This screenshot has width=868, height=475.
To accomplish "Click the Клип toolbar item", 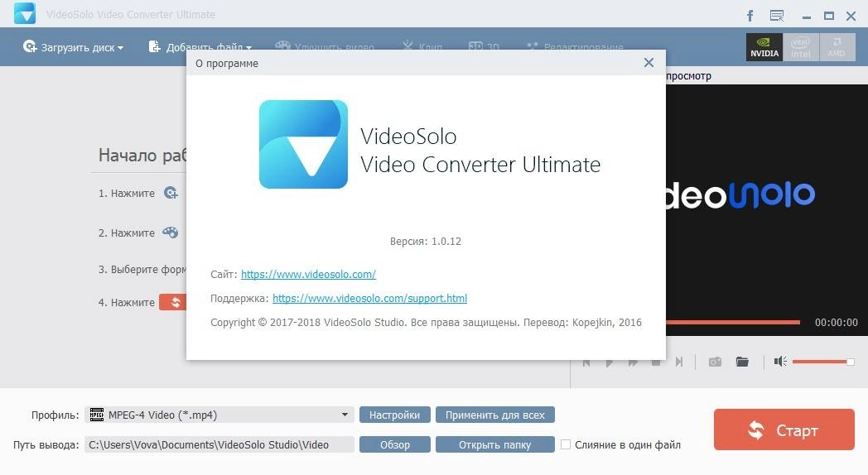I will pyautogui.click(x=422, y=47).
